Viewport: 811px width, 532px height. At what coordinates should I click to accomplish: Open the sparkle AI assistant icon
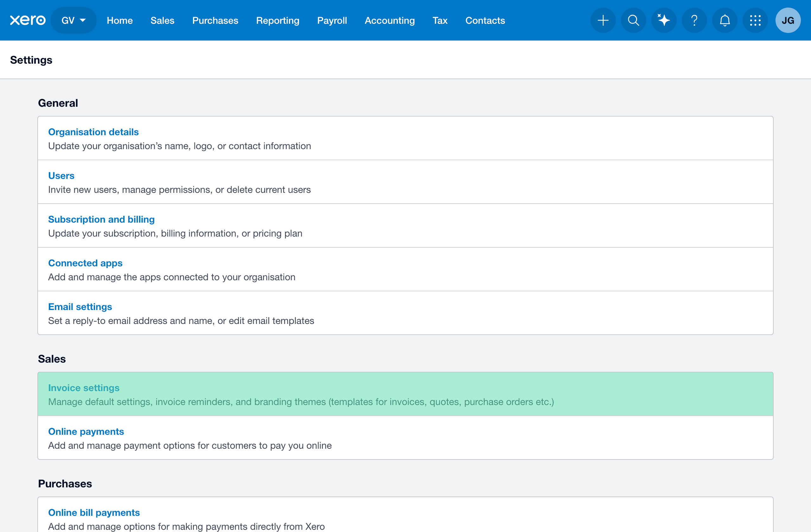pos(663,21)
